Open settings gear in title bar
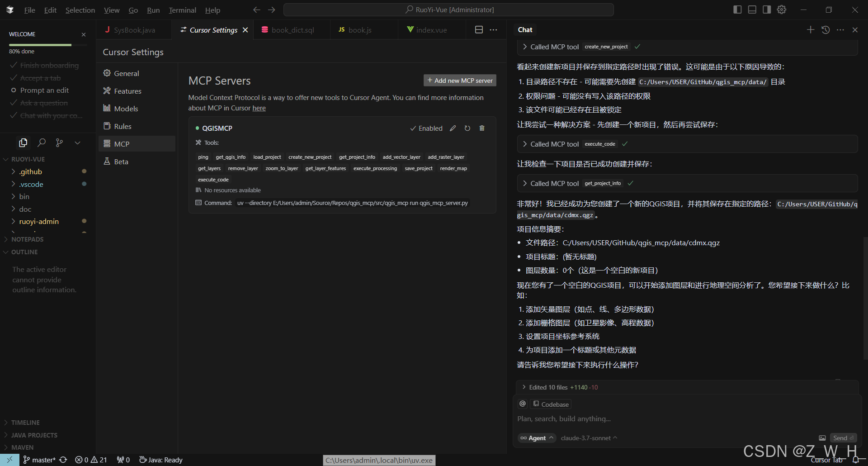The height and width of the screenshot is (466, 868). coord(782,10)
